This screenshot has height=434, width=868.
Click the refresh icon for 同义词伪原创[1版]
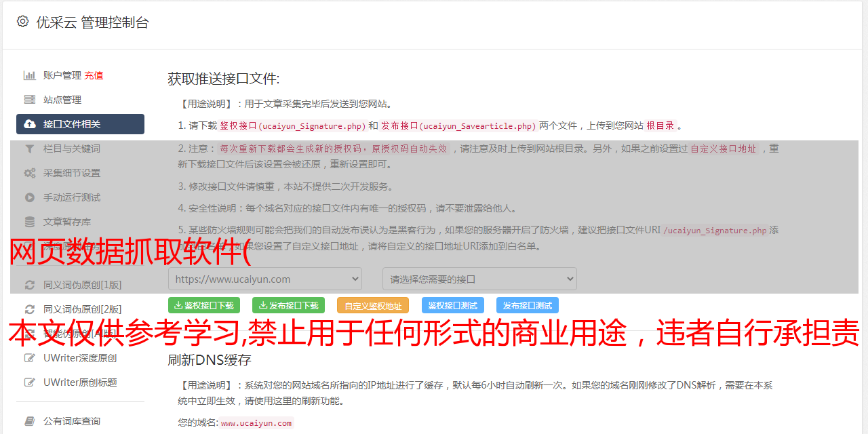[30, 285]
